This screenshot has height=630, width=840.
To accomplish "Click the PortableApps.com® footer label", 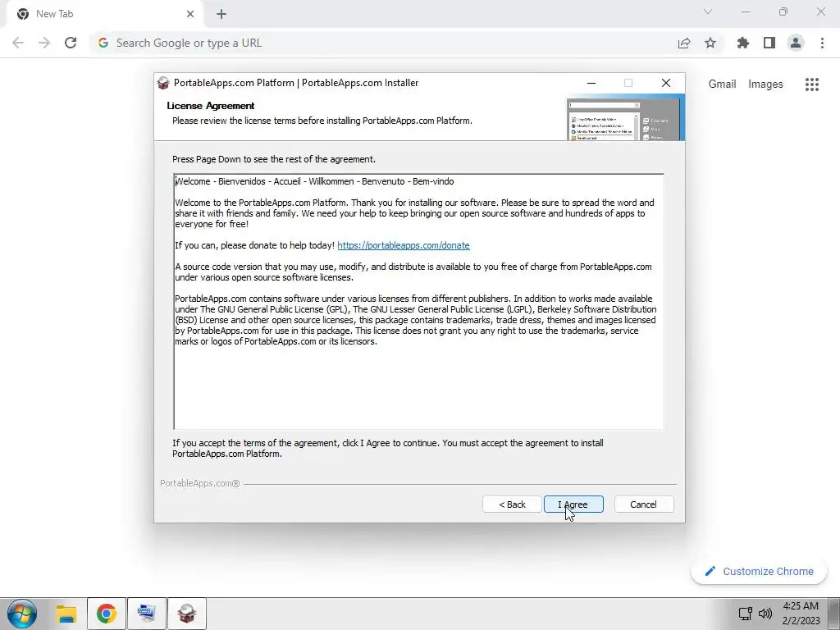I will pyautogui.click(x=200, y=484).
